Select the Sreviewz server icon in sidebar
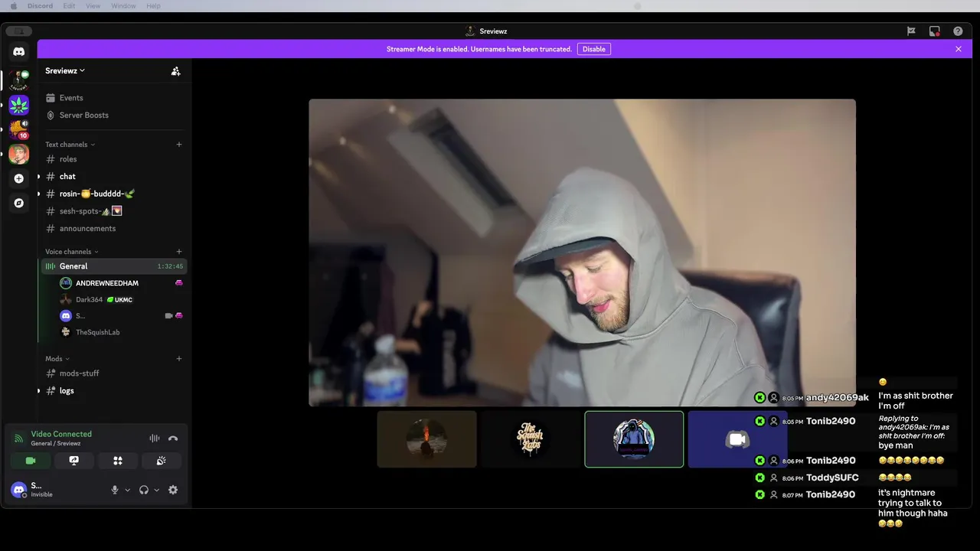The width and height of the screenshot is (980, 551). (x=19, y=79)
